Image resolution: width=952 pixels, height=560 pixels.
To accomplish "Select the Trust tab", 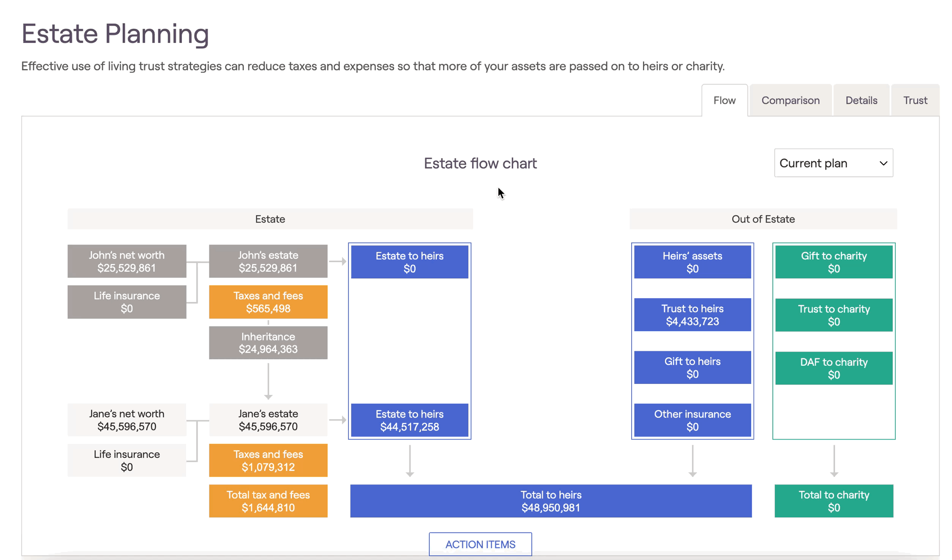I will pos(915,100).
